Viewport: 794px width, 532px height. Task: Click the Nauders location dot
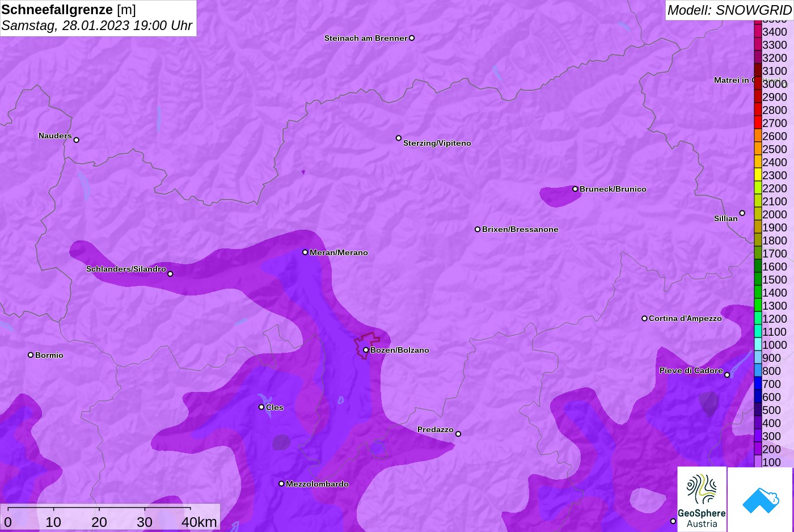coord(77,140)
